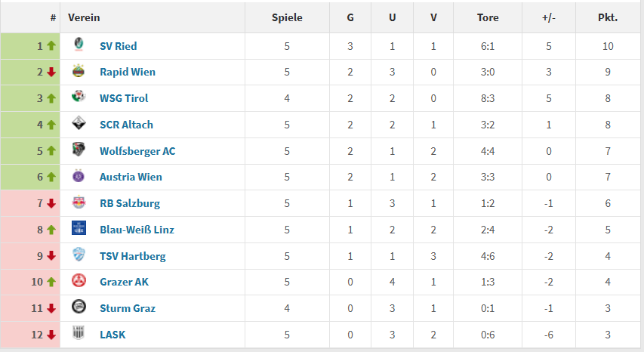The width and height of the screenshot is (644, 352).
Task: Click the LASK striped crest
Action: (x=79, y=332)
